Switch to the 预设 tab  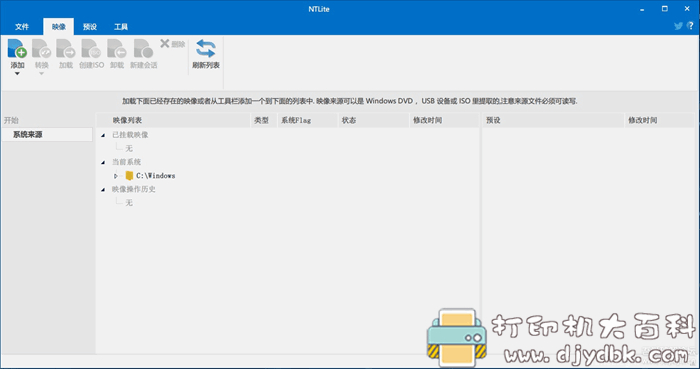click(x=90, y=27)
